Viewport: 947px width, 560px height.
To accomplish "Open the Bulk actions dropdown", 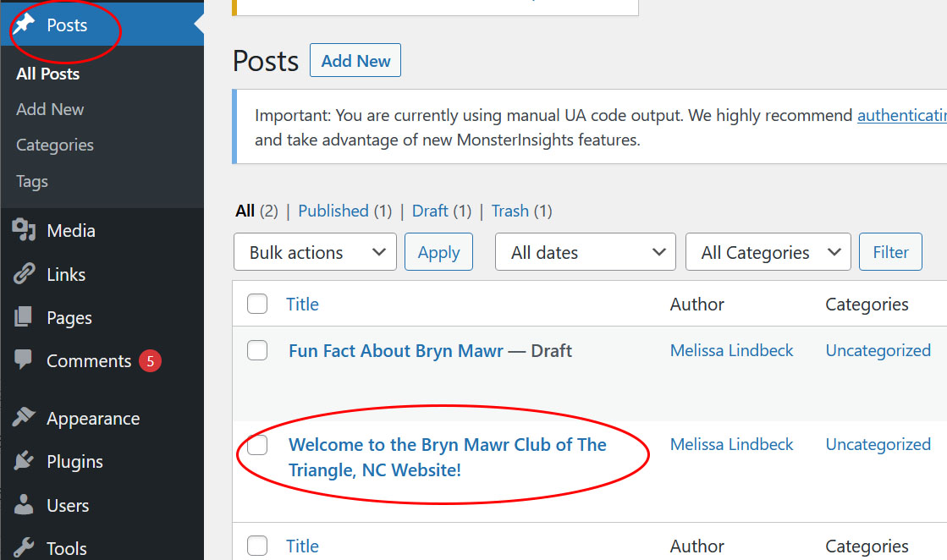I will click(x=316, y=251).
